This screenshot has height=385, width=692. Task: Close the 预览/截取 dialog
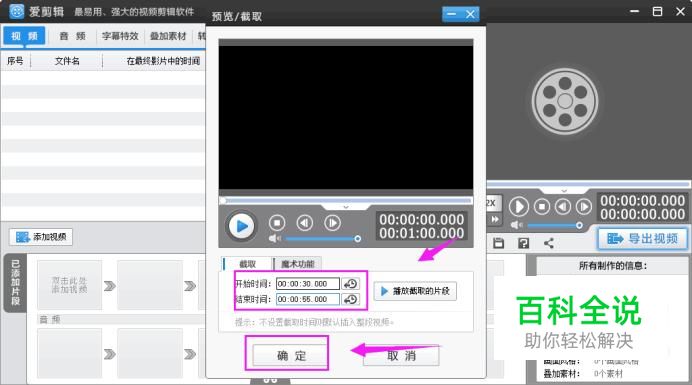coord(470,14)
